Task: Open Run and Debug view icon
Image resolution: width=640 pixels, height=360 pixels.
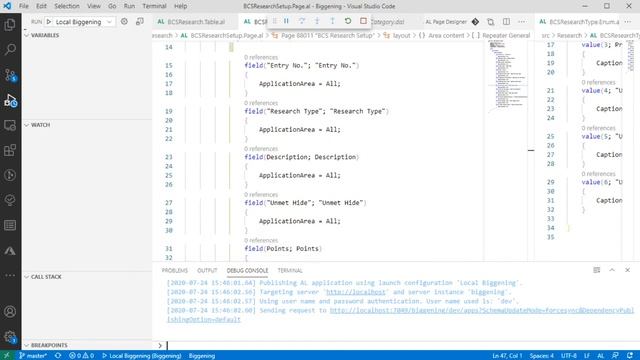Action: [10, 100]
